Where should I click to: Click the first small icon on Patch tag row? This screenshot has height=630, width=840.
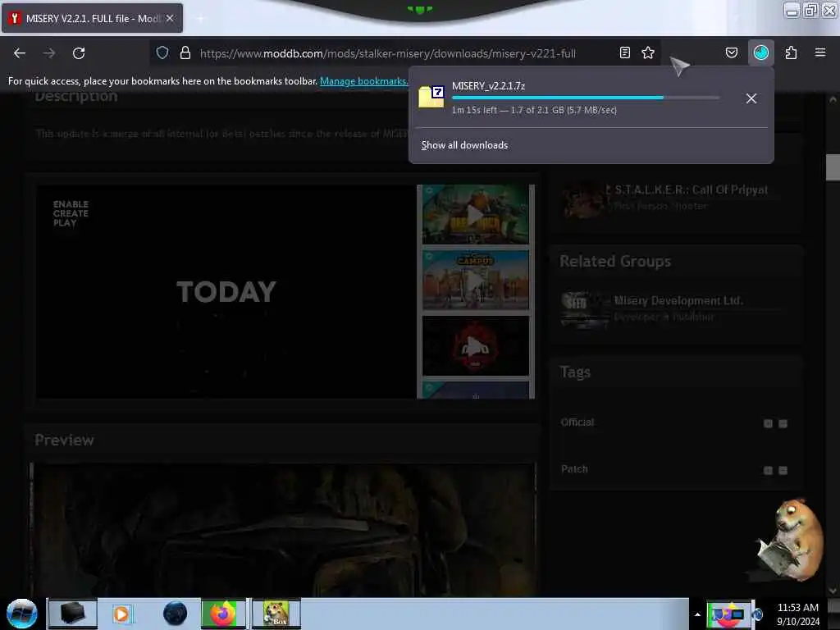click(768, 470)
